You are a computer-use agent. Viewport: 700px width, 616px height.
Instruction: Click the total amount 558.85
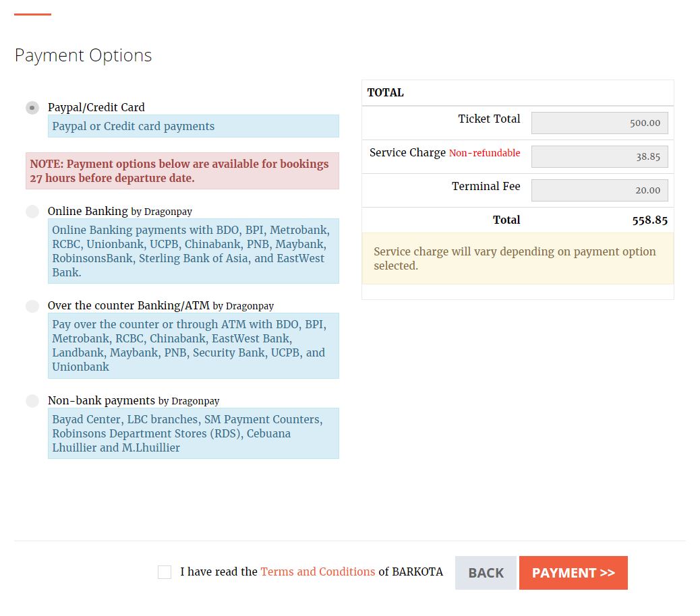point(649,220)
